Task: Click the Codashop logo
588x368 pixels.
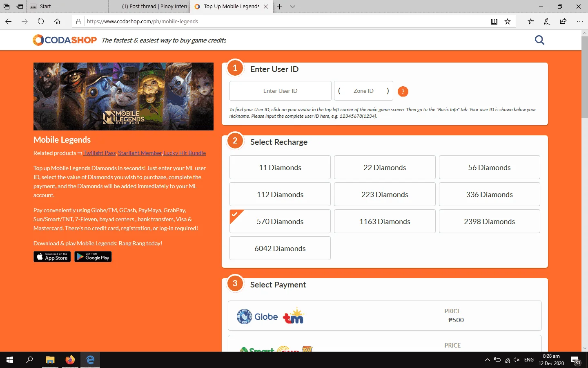Action: 65,40
